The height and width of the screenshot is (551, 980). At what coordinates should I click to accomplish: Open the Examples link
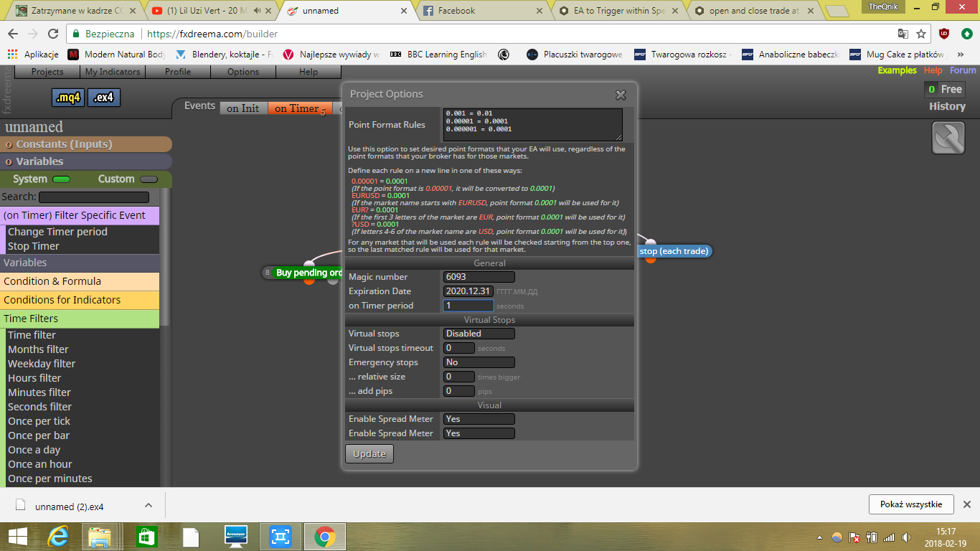[x=897, y=70]
